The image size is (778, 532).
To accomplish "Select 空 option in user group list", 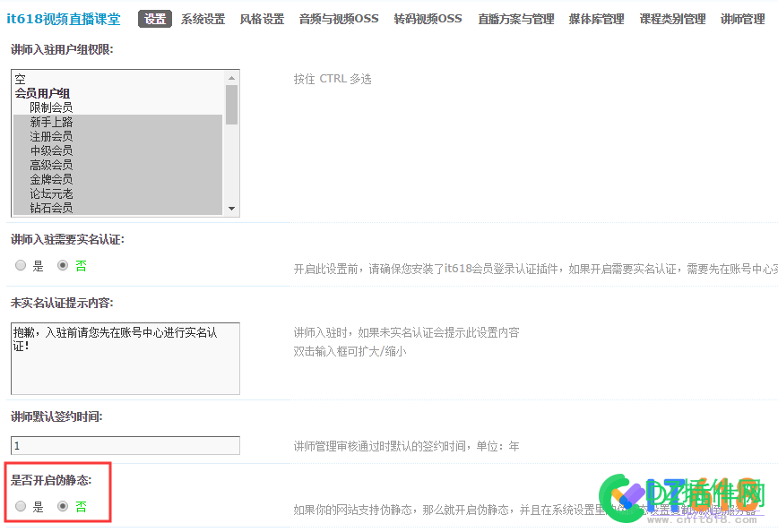I will pos(118,78).
